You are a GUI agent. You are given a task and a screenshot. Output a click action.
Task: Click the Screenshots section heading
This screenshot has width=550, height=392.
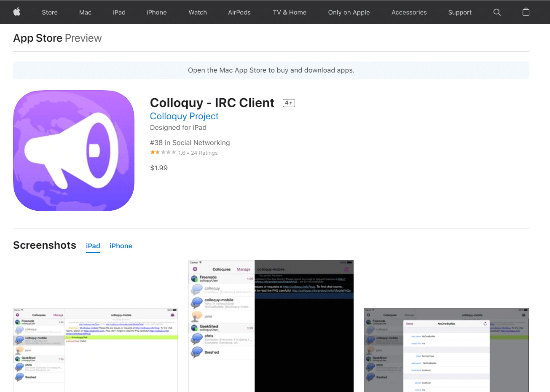point(45,245)
